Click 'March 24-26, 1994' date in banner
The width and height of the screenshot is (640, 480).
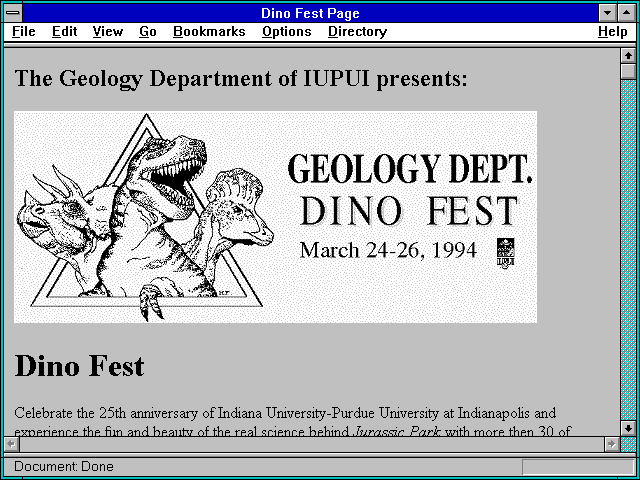click(x=388, y=250)
